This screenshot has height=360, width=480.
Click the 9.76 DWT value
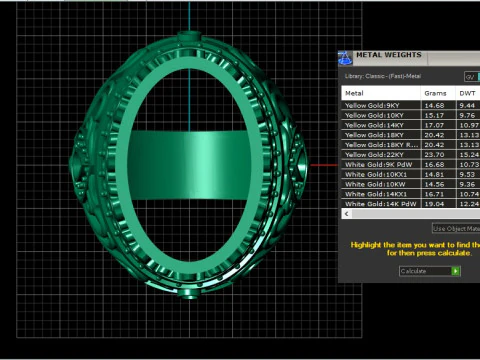(467, 116)
